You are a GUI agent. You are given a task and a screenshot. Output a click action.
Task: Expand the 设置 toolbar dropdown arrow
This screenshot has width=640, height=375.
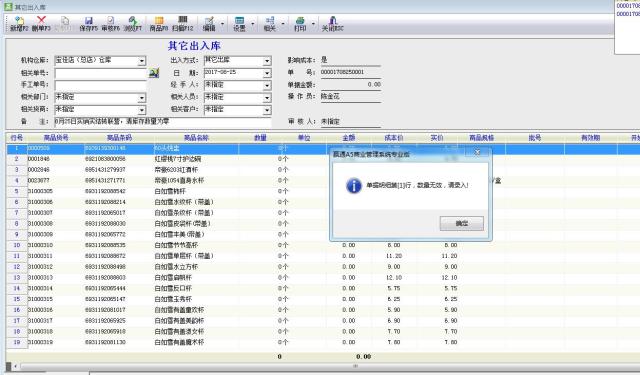tap(252, 24)
